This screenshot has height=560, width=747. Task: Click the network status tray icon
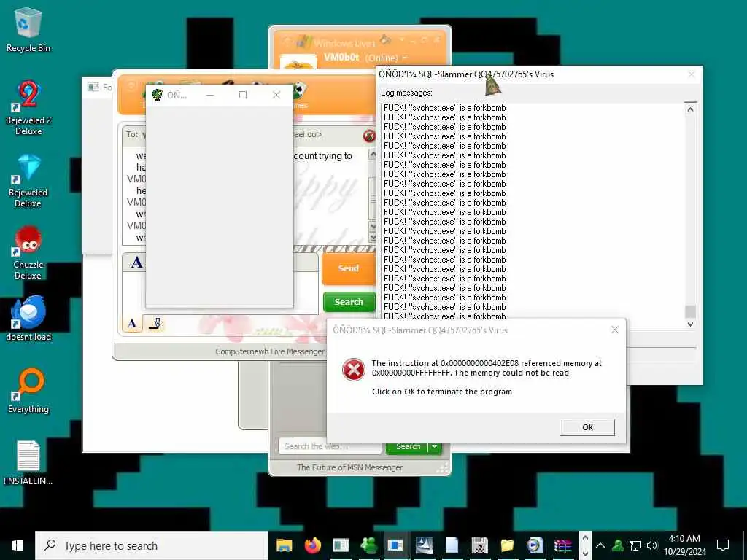635,545
